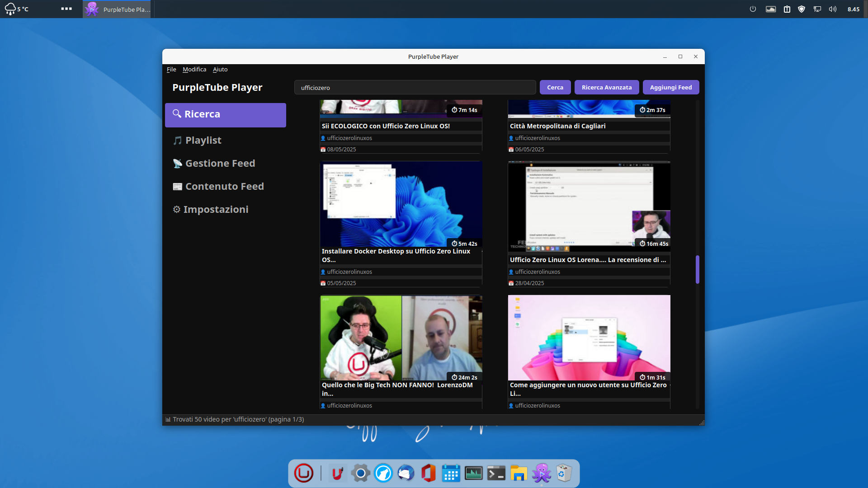The height and width of the screenshot is (488, 868).
Task: Open the Aiuto menu
Action: coord(220,70)
